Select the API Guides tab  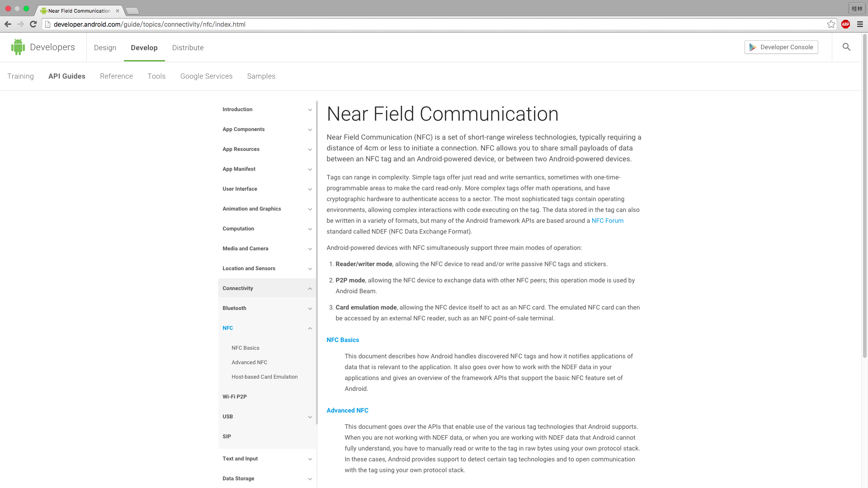coord(67,76)
